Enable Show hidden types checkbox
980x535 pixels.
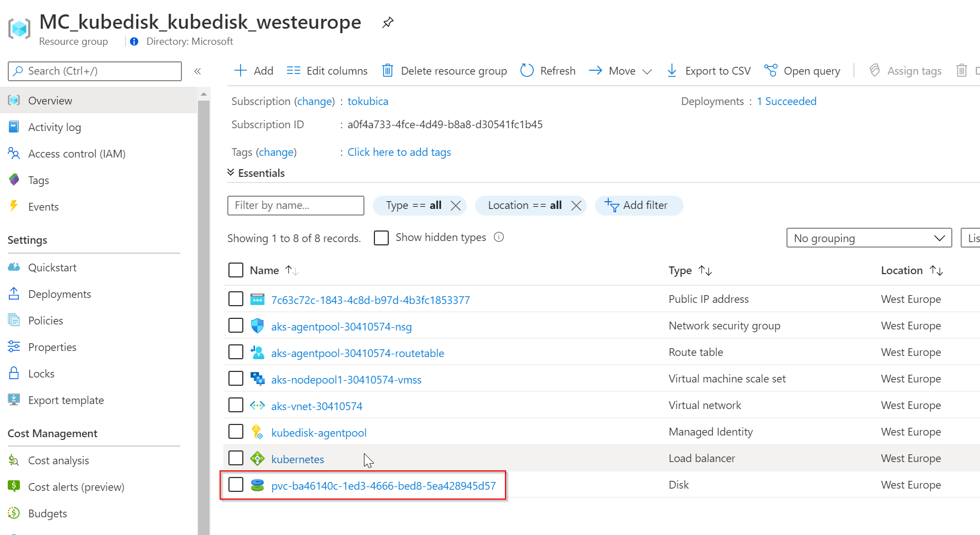(381, 238)
